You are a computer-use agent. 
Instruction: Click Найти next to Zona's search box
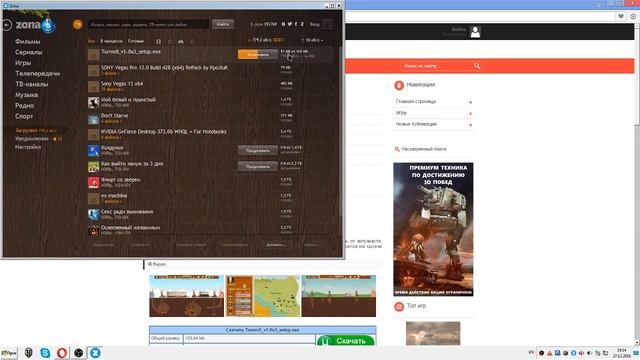223,24
